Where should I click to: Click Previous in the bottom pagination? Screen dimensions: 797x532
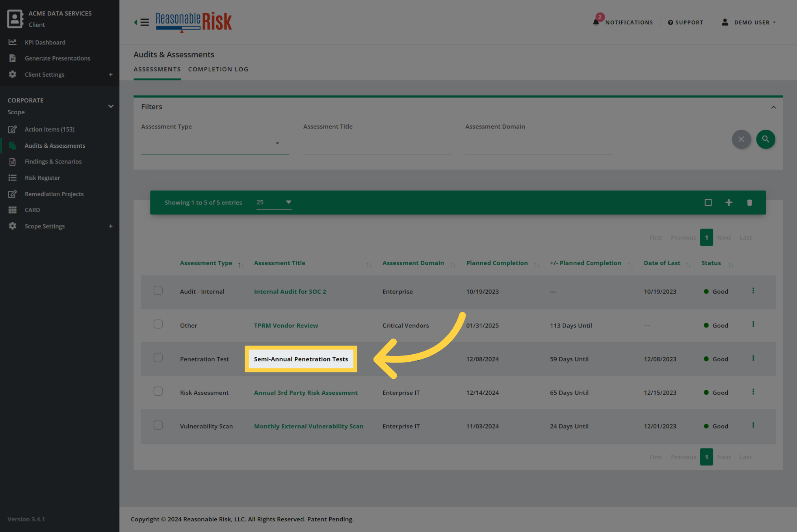tap(683, 457)
